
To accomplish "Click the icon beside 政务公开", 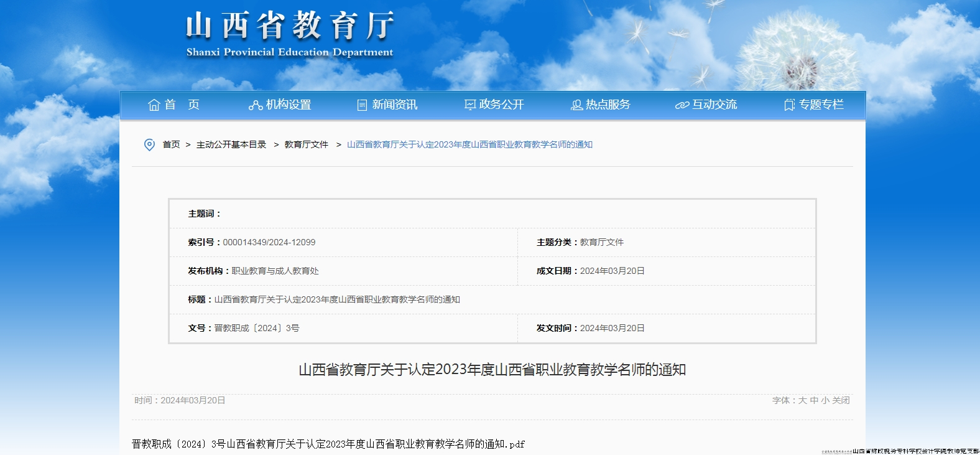I will pyautogui.click(x=470, y=105).
